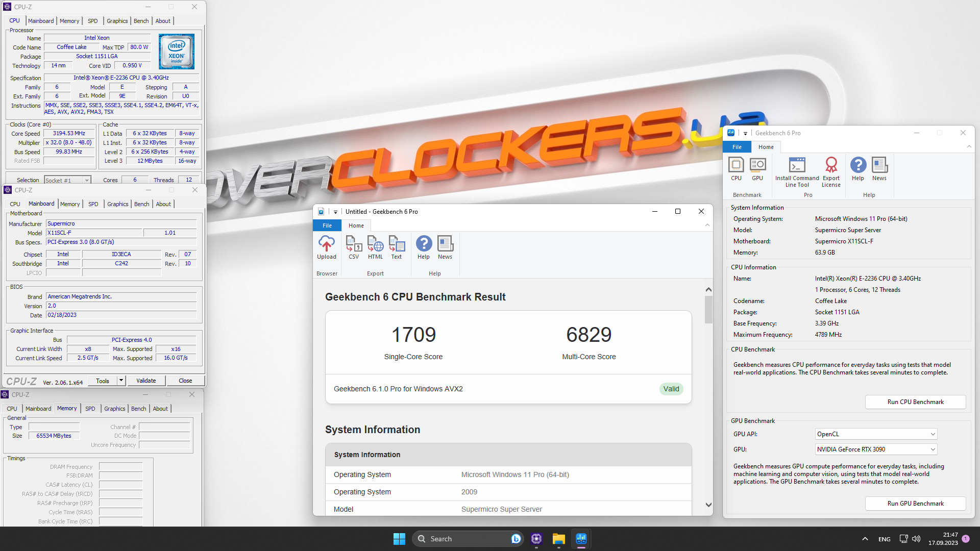Image resolution: width=980 pixels, height=551 pixels.
Task: Open Memory tab in middle CPU-Z window
Action: [70, 204]
